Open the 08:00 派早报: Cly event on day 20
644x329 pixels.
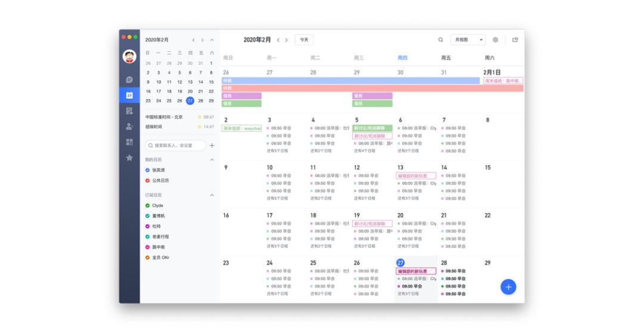coord(417,224)
